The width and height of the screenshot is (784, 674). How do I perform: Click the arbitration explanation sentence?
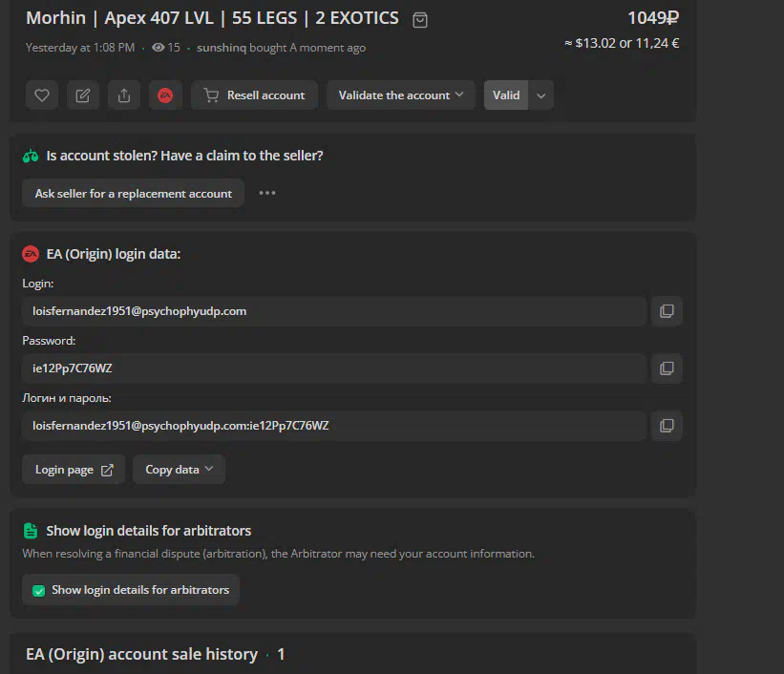279,554
